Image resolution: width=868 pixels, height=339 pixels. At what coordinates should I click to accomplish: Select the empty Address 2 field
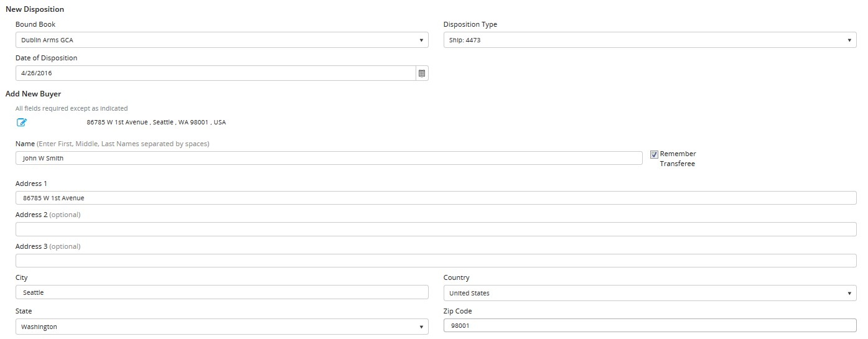pyautogui.click(x=436, y=229)
